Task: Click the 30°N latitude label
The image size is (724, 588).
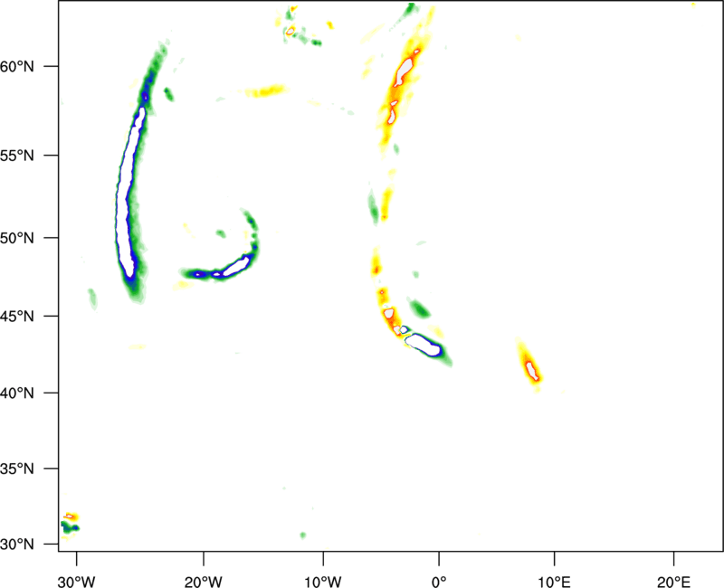Action: [17, 545]
